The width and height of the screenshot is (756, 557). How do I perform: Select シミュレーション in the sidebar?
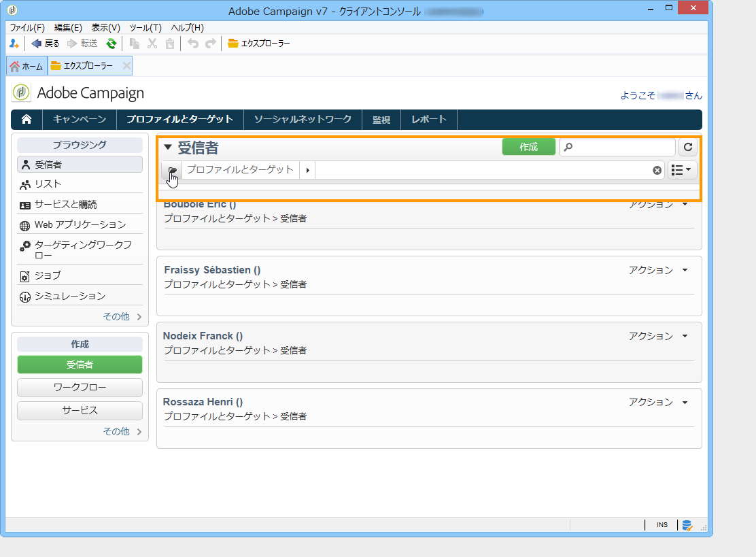[80, 296]
